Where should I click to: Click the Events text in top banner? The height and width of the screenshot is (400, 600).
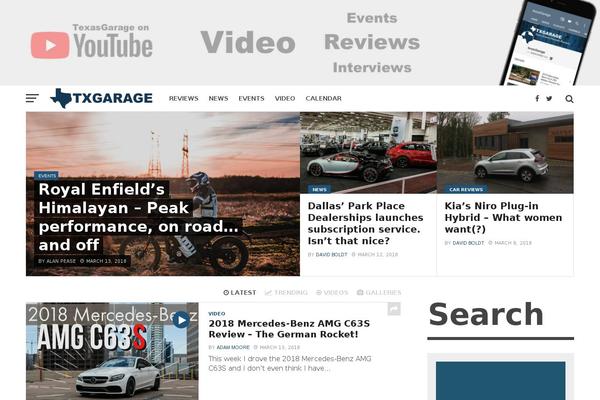tap(372, 18)
